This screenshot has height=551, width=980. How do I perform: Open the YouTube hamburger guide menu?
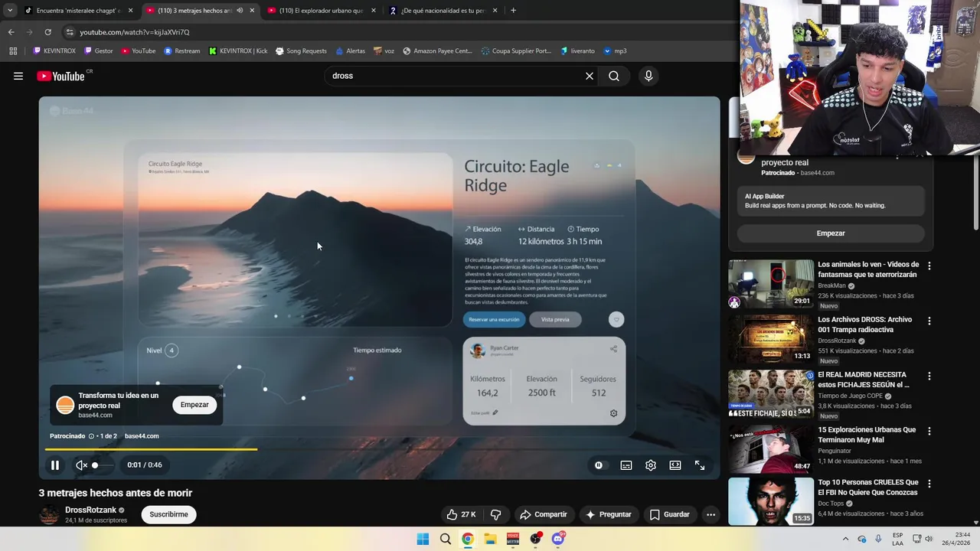coord(18,76)
